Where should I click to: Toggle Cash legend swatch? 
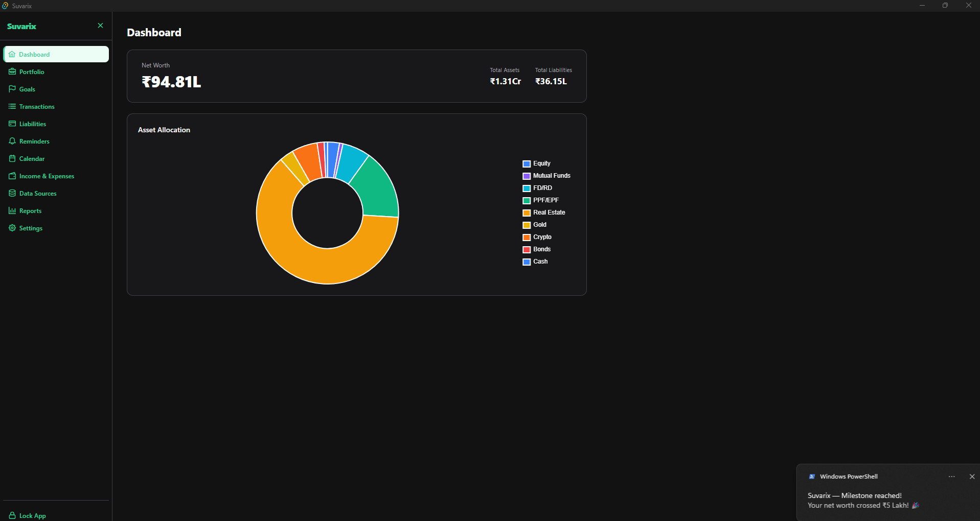[527, 262]
